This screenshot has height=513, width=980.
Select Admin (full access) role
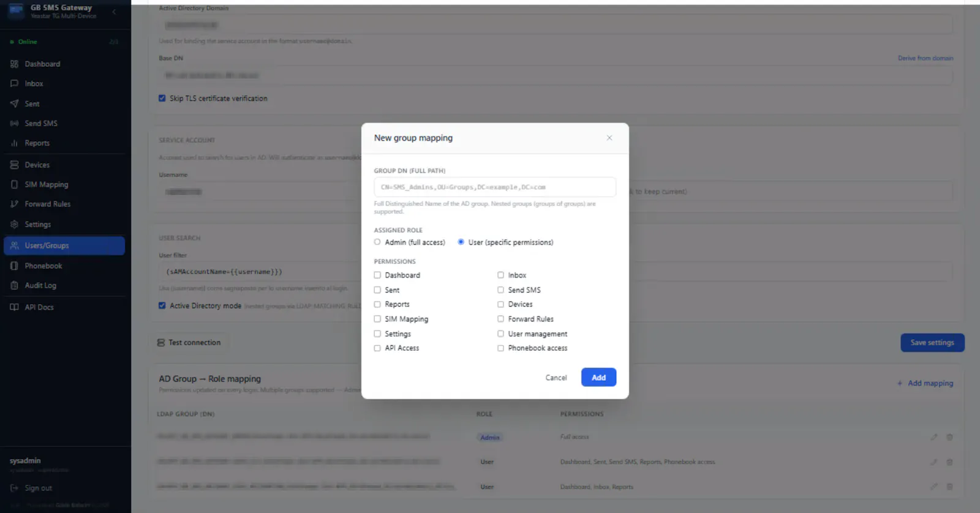coord(377,242)
